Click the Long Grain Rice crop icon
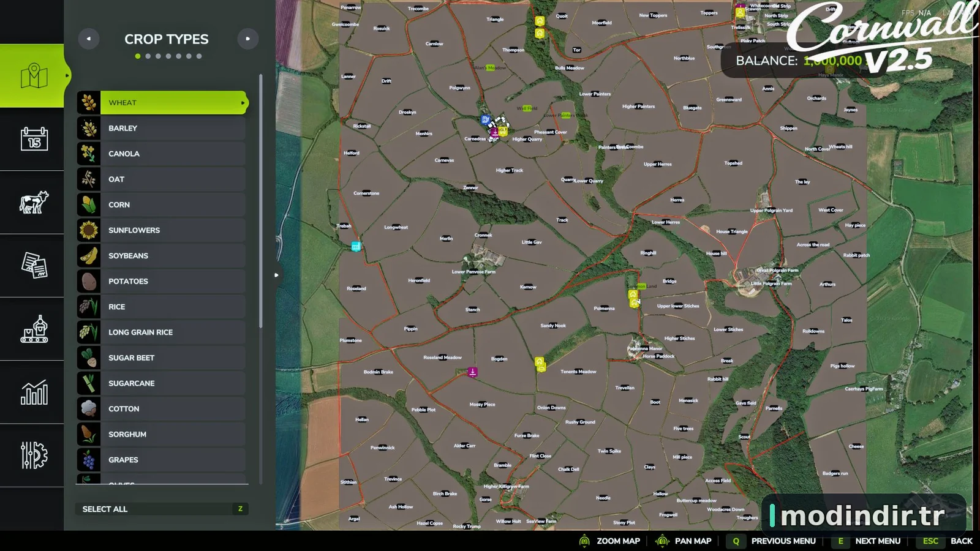Viewport: 980px width, 551px height. tap(89, 332)
